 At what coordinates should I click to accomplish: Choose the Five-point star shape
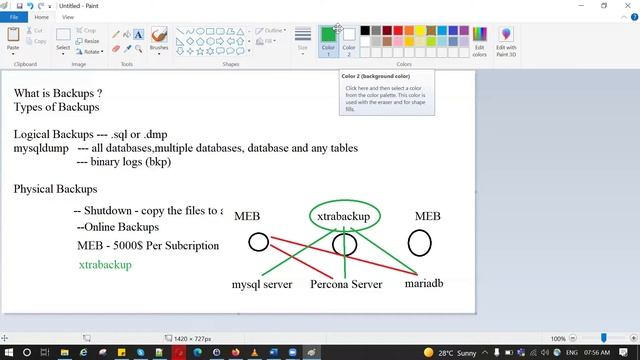tap(200, 51)
